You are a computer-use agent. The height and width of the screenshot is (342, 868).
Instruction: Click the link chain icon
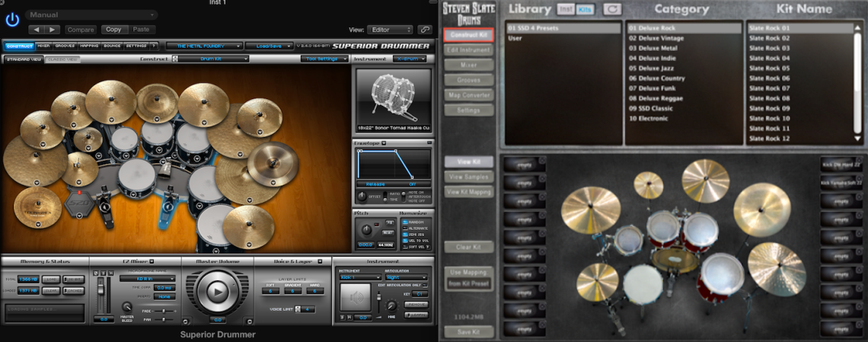pos(425,30)
